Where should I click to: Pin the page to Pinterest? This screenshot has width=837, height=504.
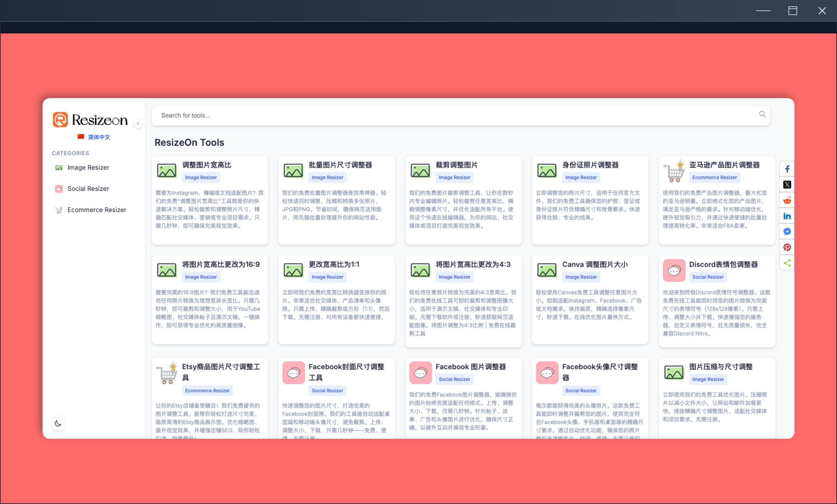point(787,247)
